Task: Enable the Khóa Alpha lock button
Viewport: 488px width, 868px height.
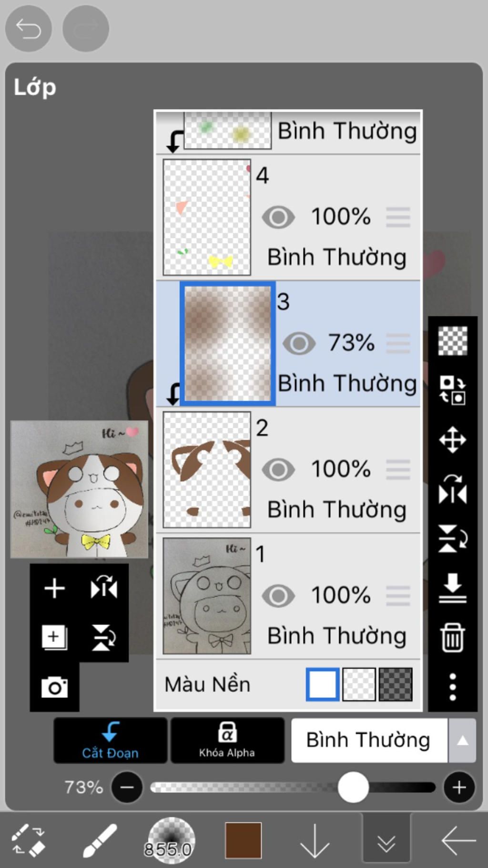Action: coord(227,740)
